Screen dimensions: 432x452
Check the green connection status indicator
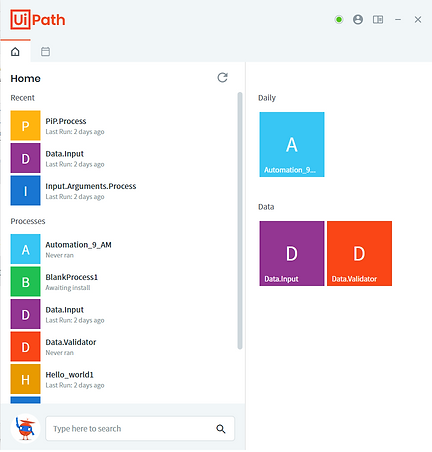click(339, 20)
